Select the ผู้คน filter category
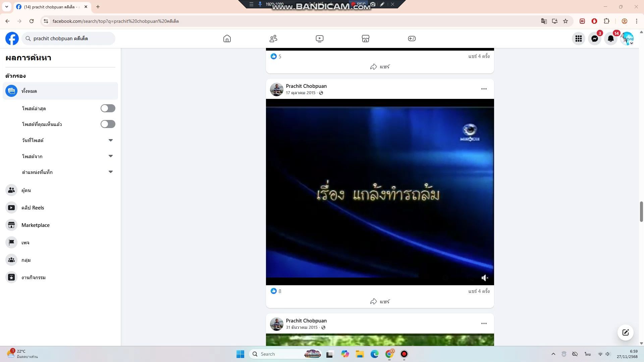 tap(26, 190)
